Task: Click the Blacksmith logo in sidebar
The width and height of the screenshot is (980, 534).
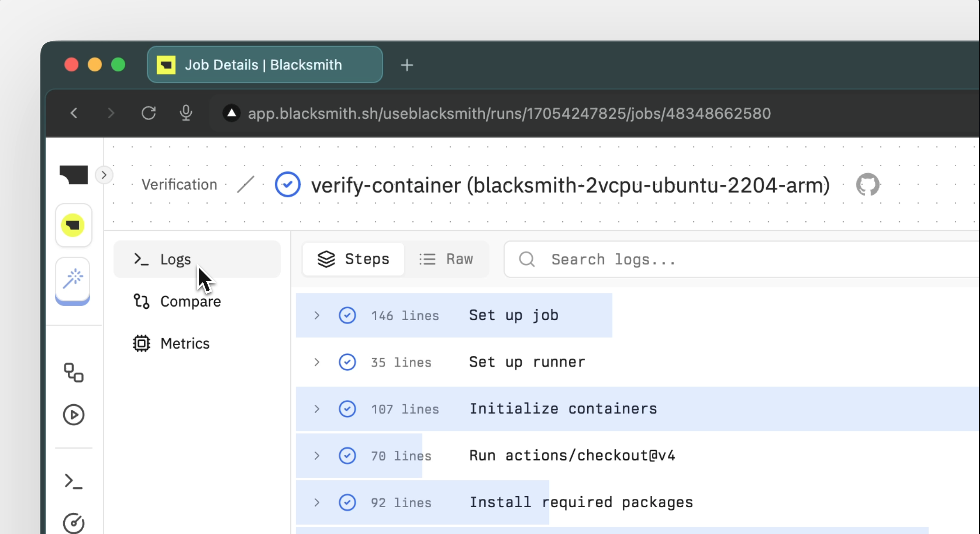Action: click(x=73, y=175)
